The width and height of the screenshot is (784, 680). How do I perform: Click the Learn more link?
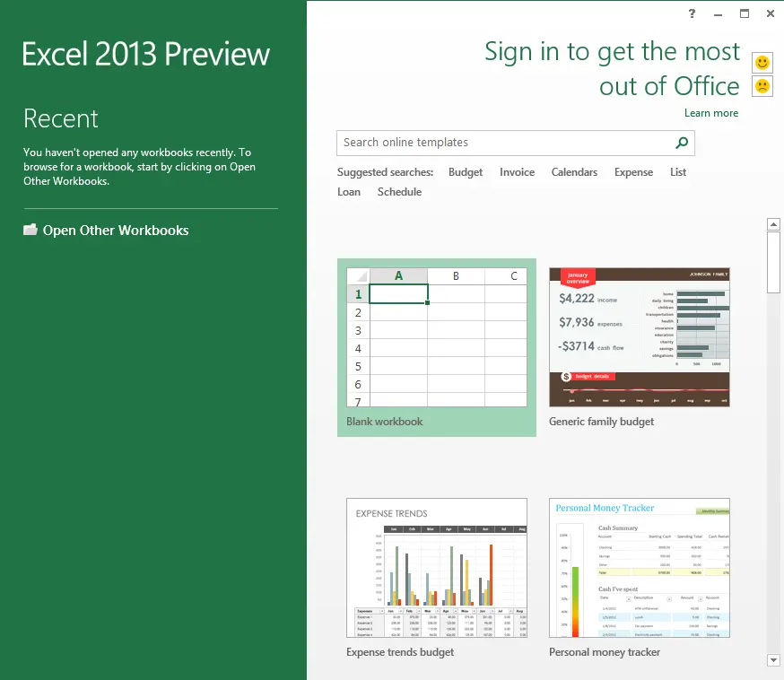point(711,113)
